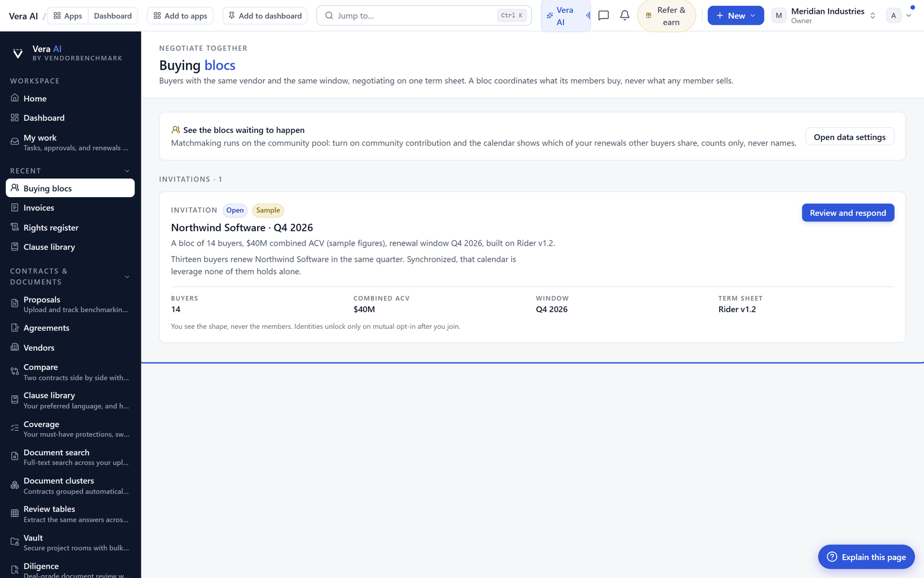Open the notifications bell
The image size is (924, 578).
625,16
